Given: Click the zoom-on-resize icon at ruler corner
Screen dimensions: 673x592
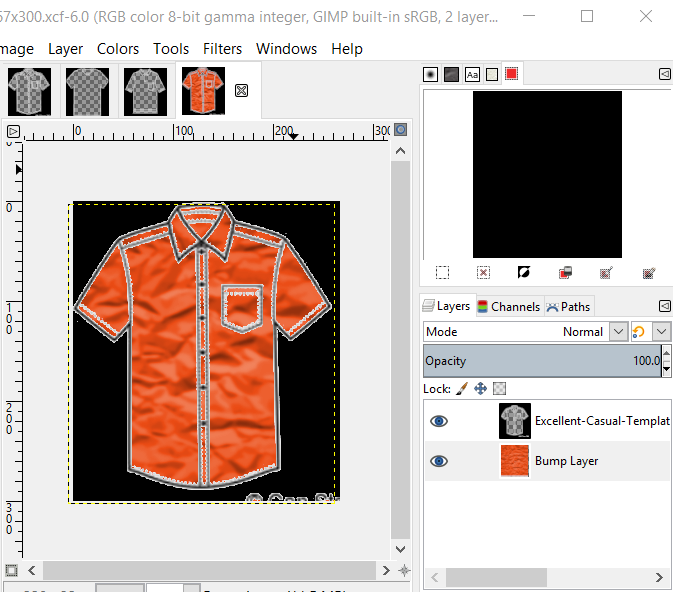Looking at the screenshot, I should (x=401, y=130).
